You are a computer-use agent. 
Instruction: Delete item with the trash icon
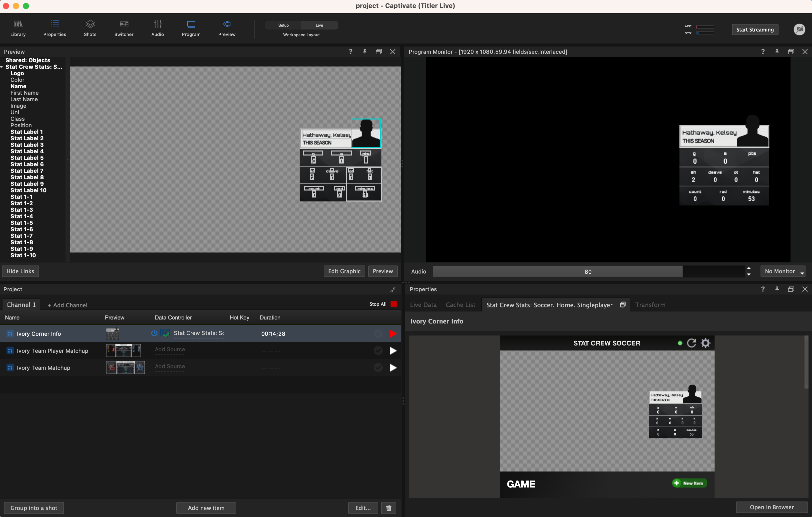[389, 508]
